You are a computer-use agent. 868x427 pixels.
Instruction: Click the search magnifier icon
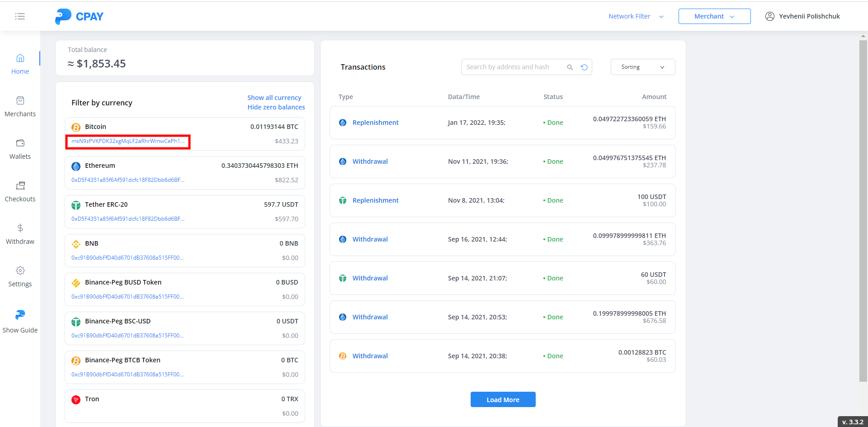[x=570, y=67]
